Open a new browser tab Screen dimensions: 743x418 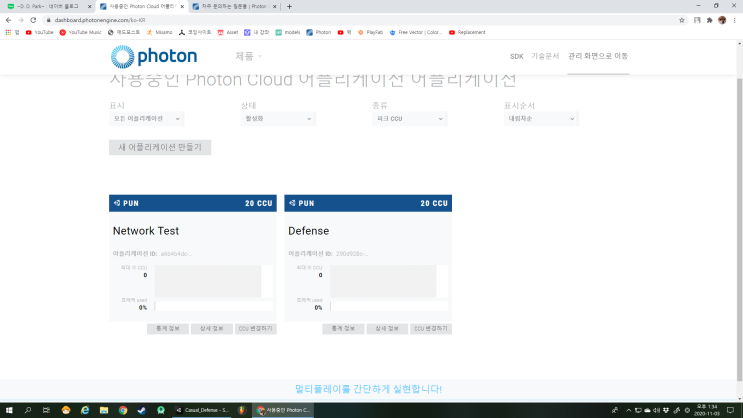coord(289,7)
